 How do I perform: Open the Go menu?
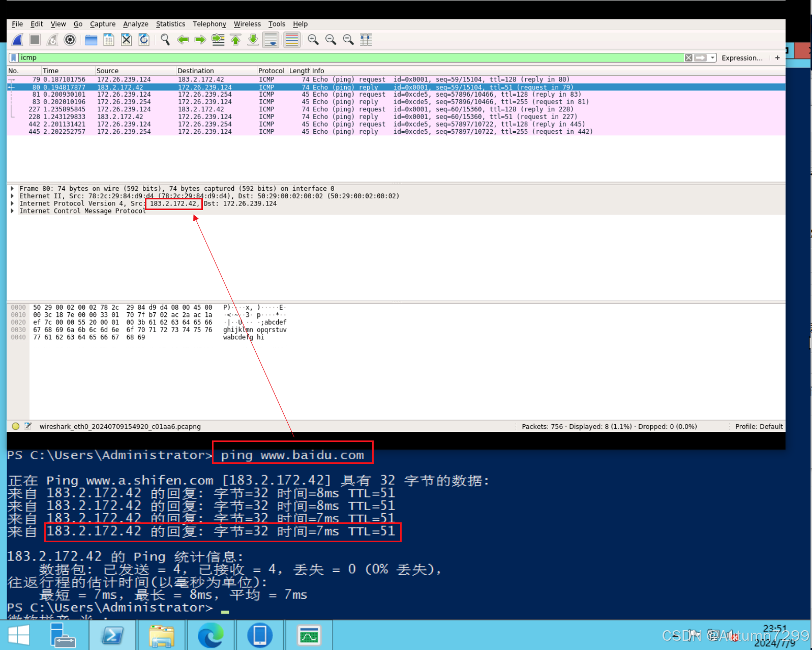point(78,24)
